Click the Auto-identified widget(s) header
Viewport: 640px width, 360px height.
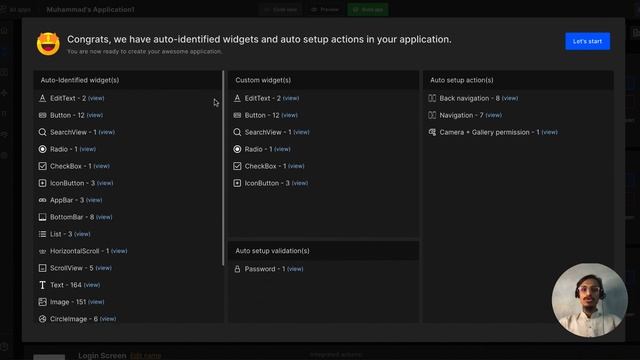(x=80, y=80)
